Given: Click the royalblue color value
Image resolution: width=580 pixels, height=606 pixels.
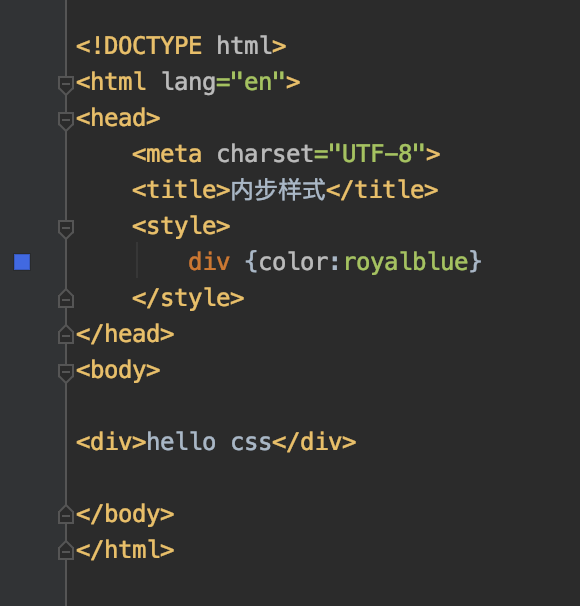Looking at the screenshot, I should tap(406, 262).
